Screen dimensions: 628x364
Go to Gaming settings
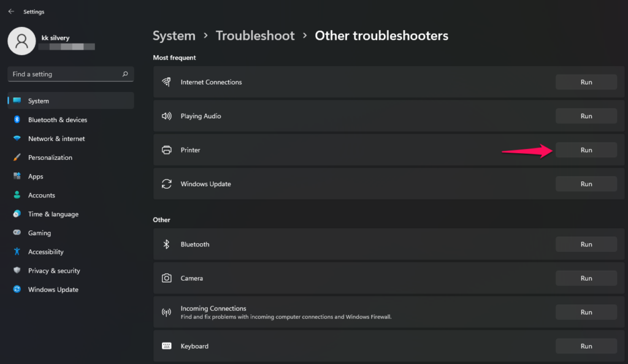pyautogui.click(x=71, y=233)
